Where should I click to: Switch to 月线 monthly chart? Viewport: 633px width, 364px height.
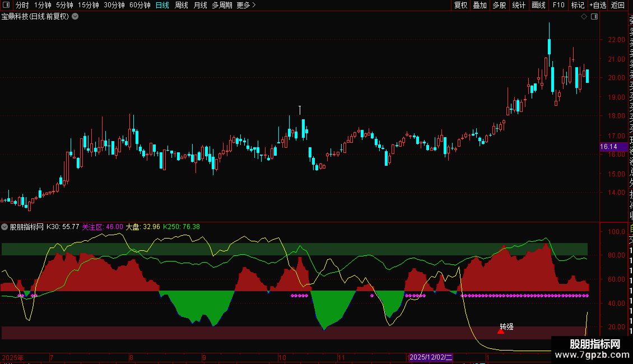tap(200, 5)
